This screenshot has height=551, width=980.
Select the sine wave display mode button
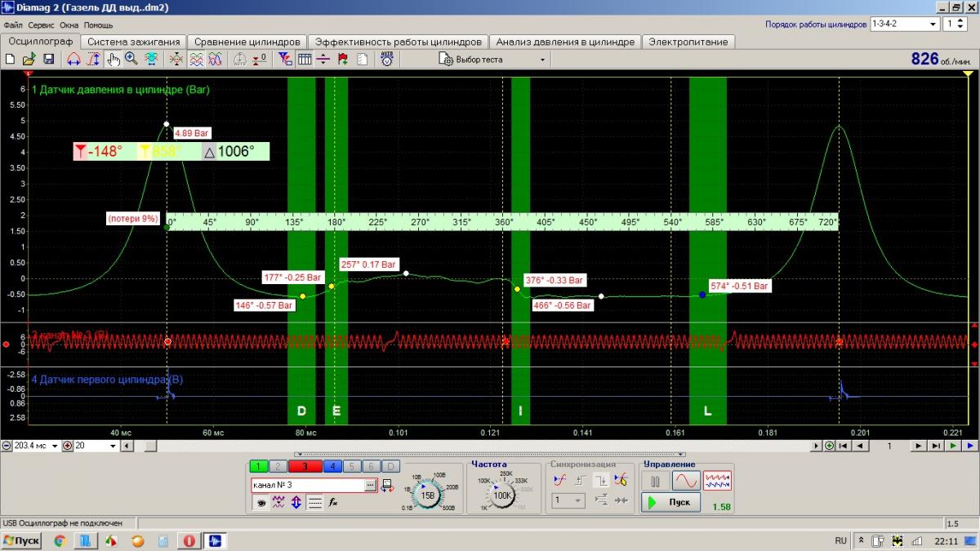pos(686,481)
